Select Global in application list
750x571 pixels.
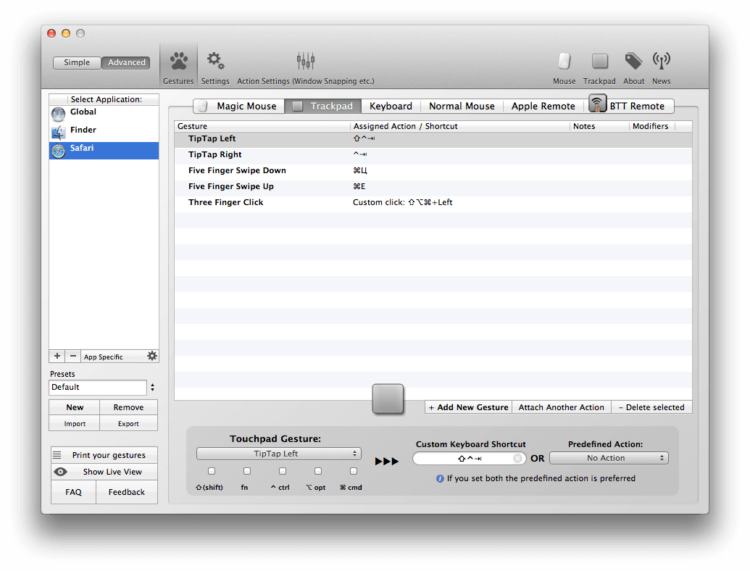point(104,114)
